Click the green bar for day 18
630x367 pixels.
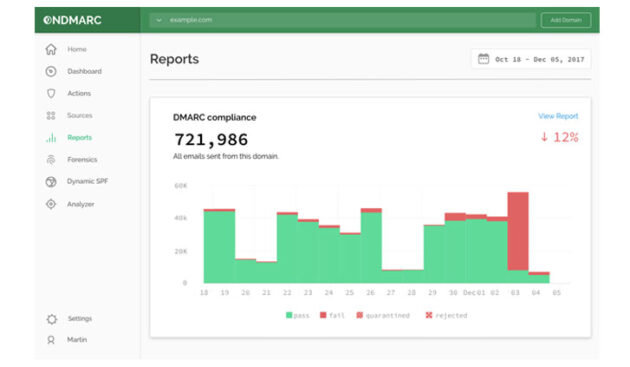[x=219, y=247]
